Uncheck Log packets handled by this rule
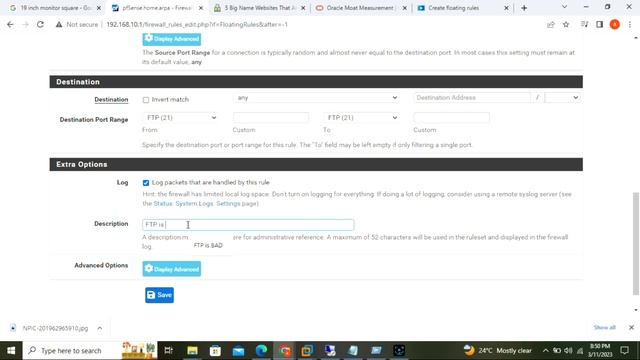This screenshot has width=640, height=360. pos(146,183)
